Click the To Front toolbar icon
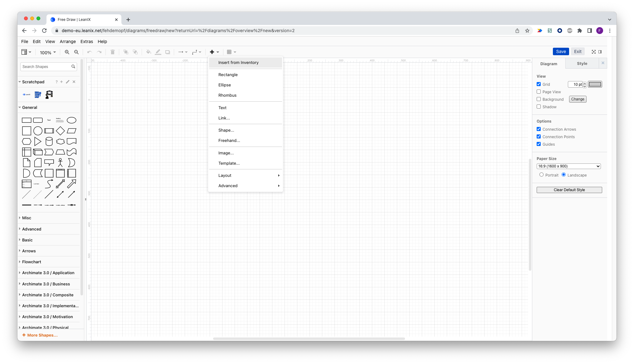The width and height of the screenshot is (634, 364). [x=126, y=52]
